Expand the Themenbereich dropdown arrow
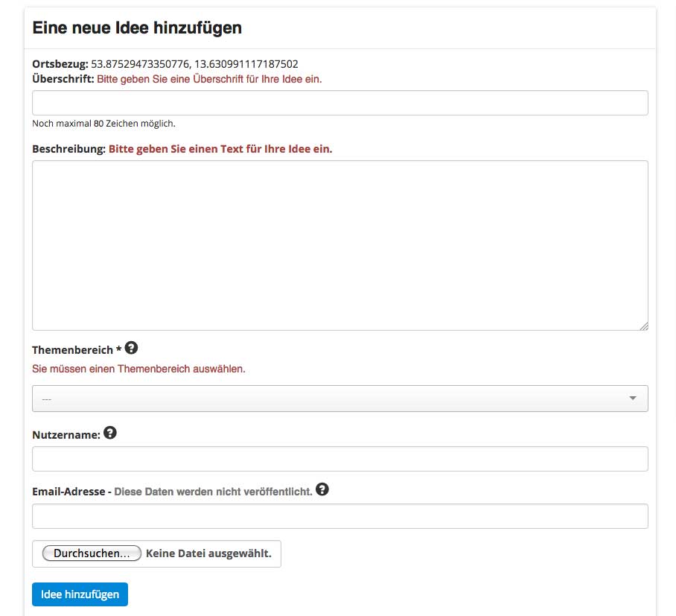This screenshot has width=676, height=616. pos(633,399)
